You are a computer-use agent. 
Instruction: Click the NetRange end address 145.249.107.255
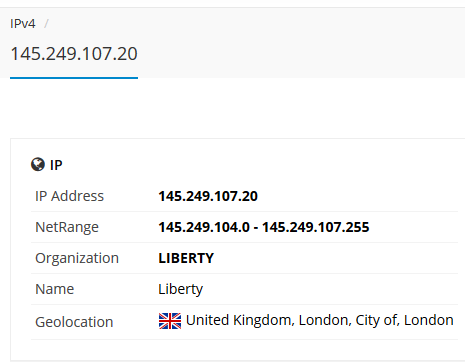pos(316,227)
